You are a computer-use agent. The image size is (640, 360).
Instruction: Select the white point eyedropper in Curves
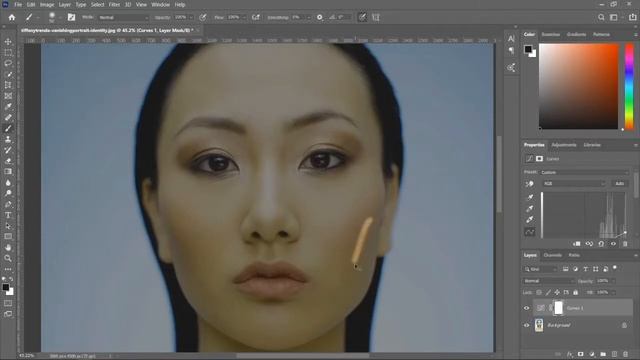(530, 220)
